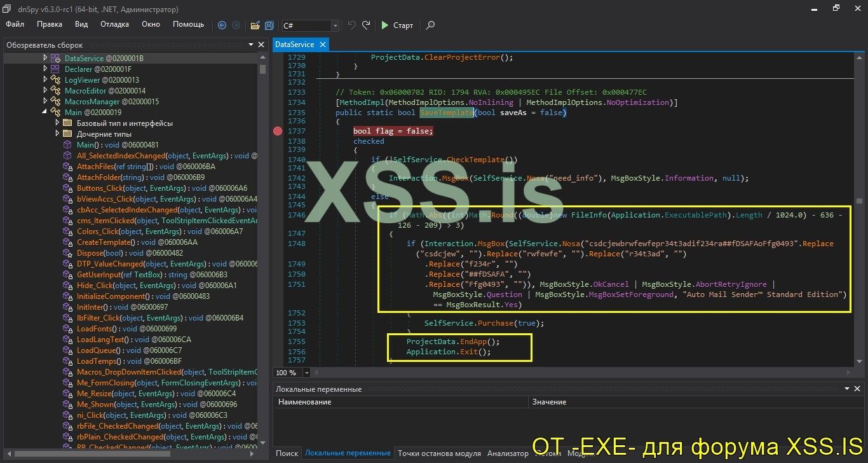Image resolution: width=868 pixels, height=463 pixels.
Task: Open the Окно menu
Action: pyautogui.click(x=151, y=24)
